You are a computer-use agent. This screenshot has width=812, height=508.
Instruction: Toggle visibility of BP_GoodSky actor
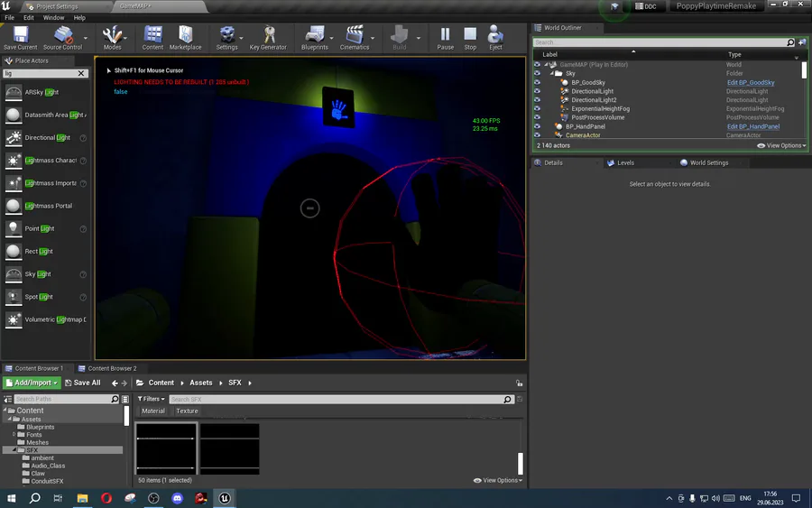[x=537, y=82]
